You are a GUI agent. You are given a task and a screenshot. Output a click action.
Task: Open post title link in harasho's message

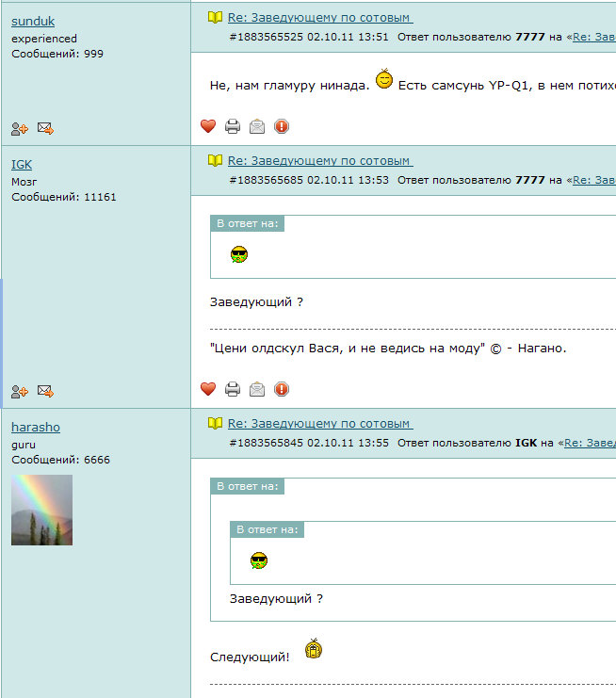click(319, 424)
